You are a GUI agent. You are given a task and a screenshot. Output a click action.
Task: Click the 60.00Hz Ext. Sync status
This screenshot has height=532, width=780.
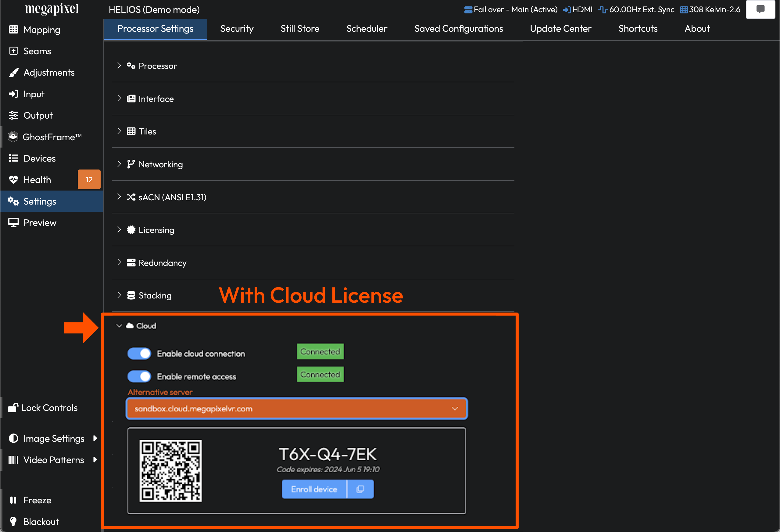click(x=636, y=10)
